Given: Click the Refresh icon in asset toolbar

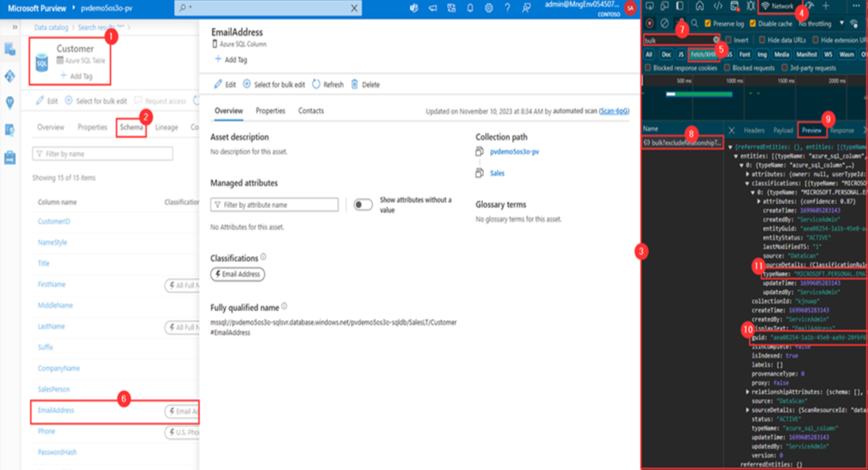Looking at the screenshot, I should pyautogui.click(x=316, y=84).
